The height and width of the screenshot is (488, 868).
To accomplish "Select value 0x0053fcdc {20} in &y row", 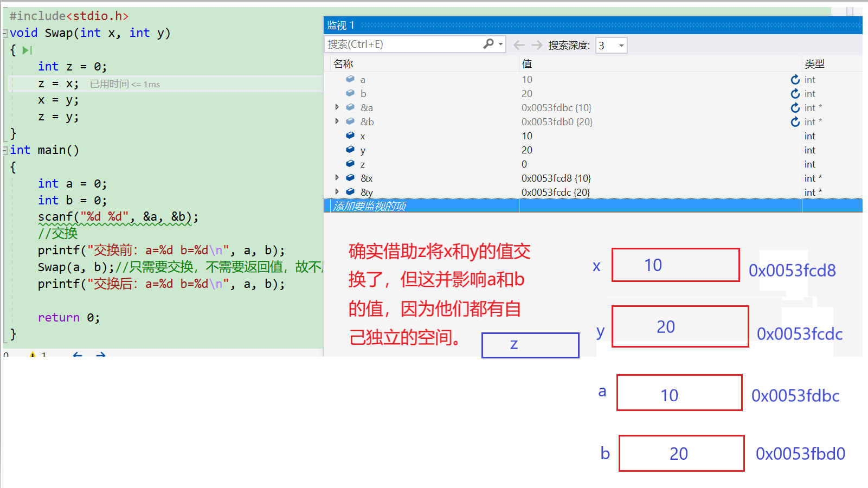I will pos(555,192).
